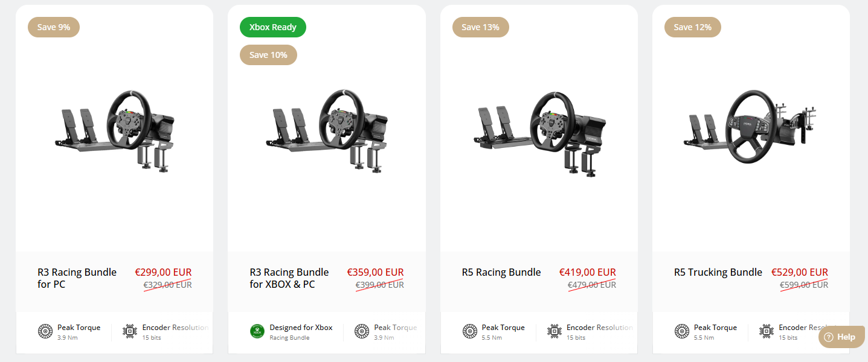
Task: Click Peak Torque icon in R3 XBOX card
Action: 361,331
